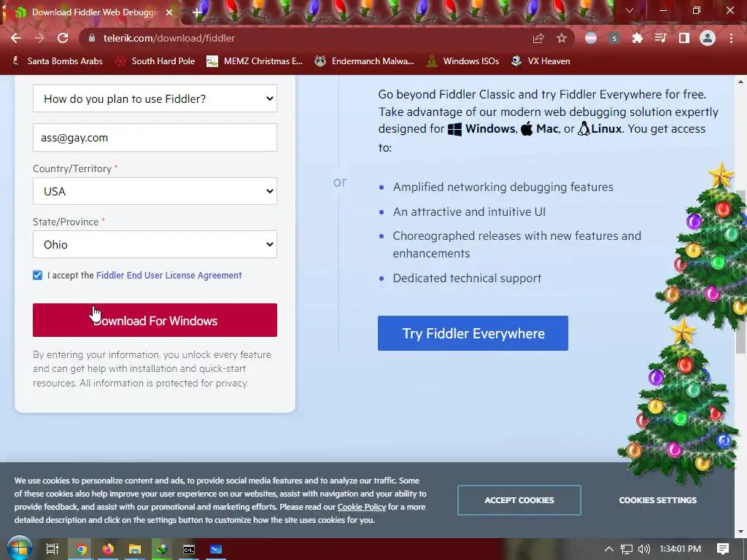Open Firefox from the taskbar

coord(108,549)
